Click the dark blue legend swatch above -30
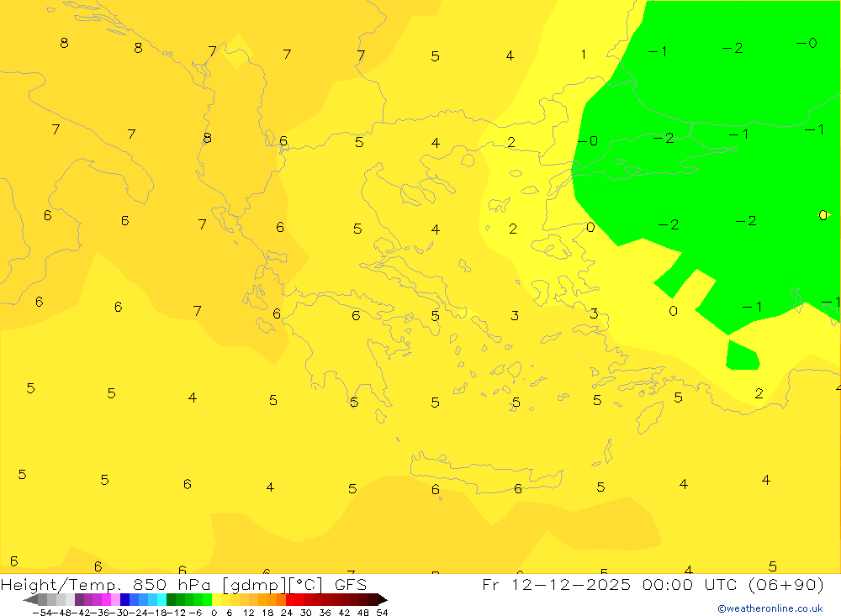Image resolution: width=841 pixels, height=616 pixels. pyautogui.click(x=124, y=599)
